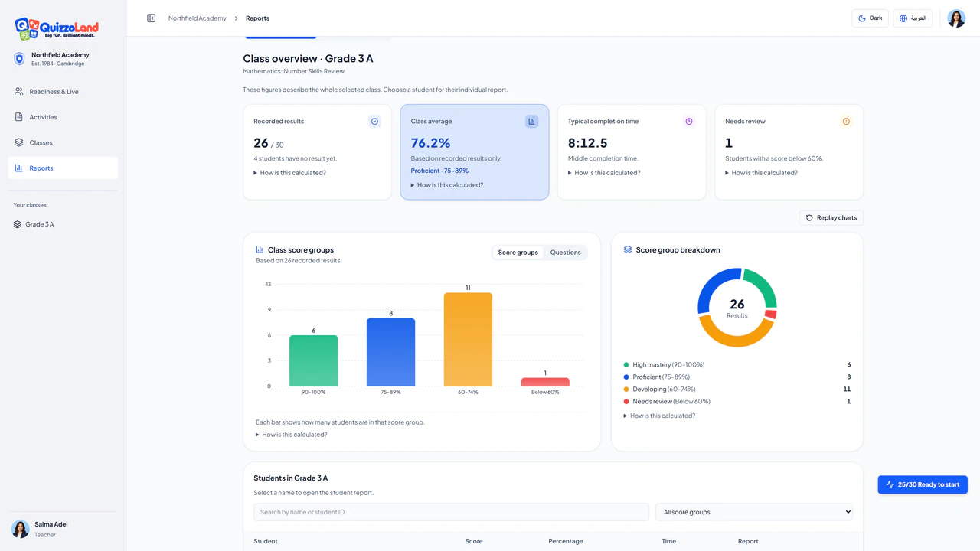Expand Class average calculation details
This screenshot has height=551, width=980.
click(x=447, y=185)
